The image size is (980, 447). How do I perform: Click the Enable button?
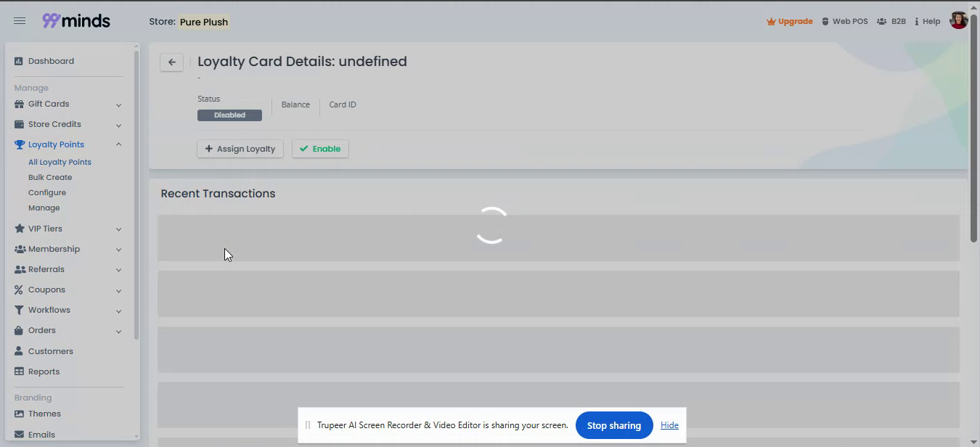point(320,149)
